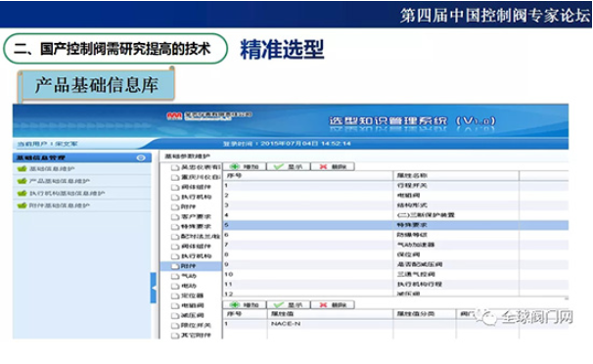
Task: Select the NACE-N value row in the lower table
Action: point(395,324)
